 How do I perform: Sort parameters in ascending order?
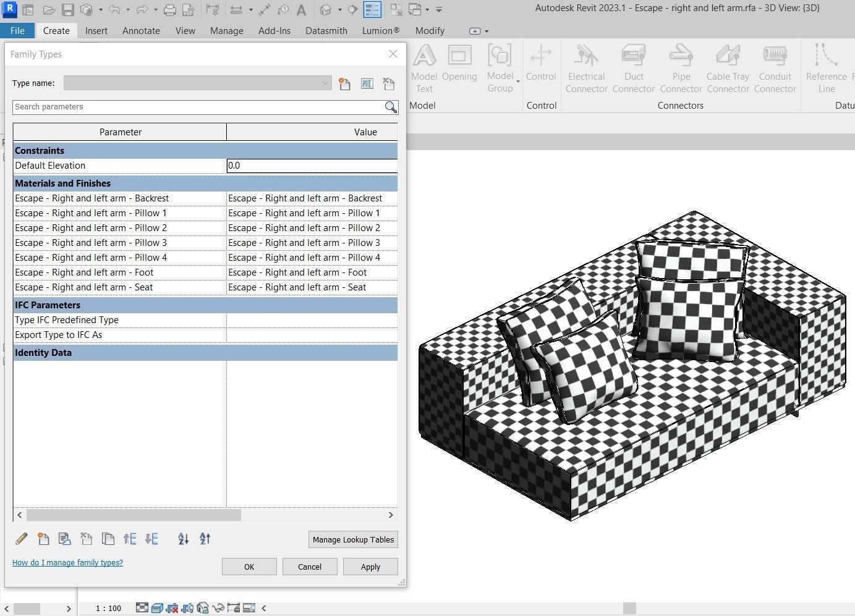coord(183,539)
